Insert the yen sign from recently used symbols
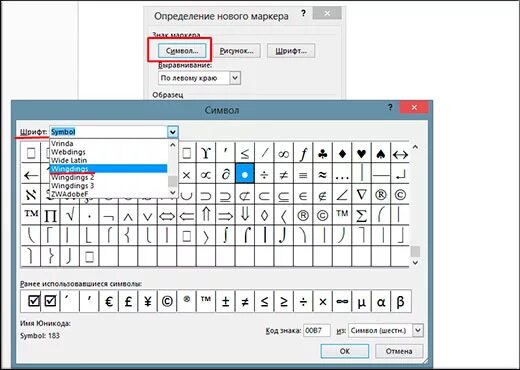 148,301
